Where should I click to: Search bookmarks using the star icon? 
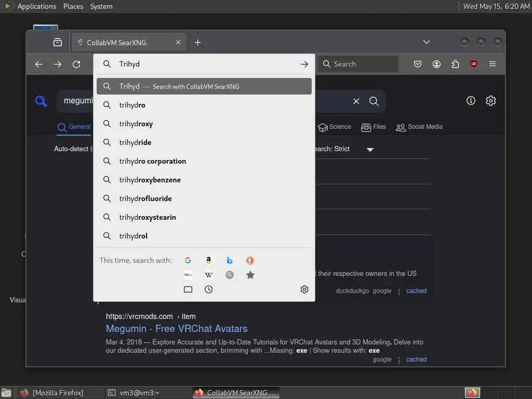(250, 275)
